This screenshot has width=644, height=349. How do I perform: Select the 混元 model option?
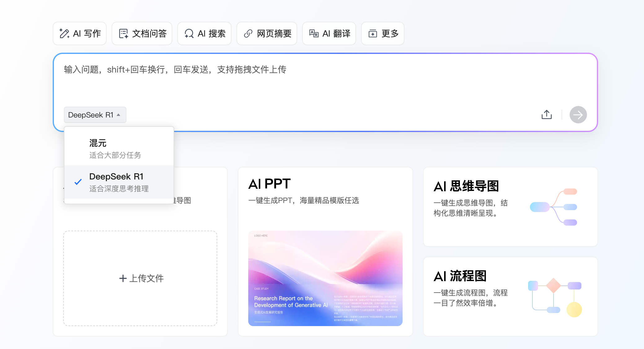pos(119,149)
